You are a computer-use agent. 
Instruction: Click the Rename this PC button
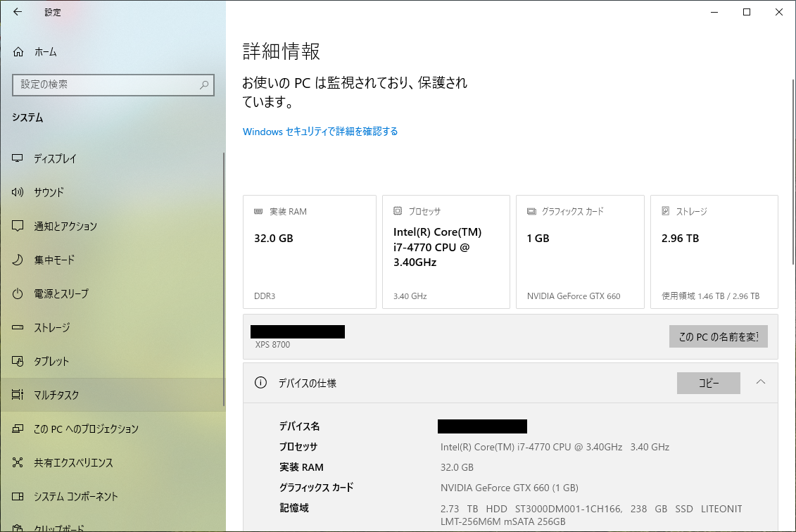tap(718, 337)
